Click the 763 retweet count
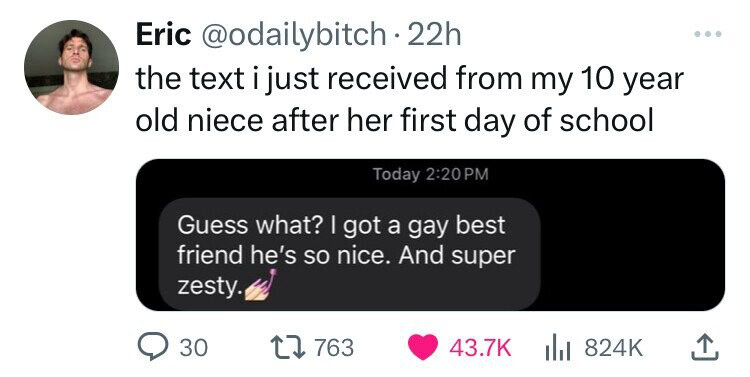The height and width of the screenshot is (377, 750). [334, 348]
